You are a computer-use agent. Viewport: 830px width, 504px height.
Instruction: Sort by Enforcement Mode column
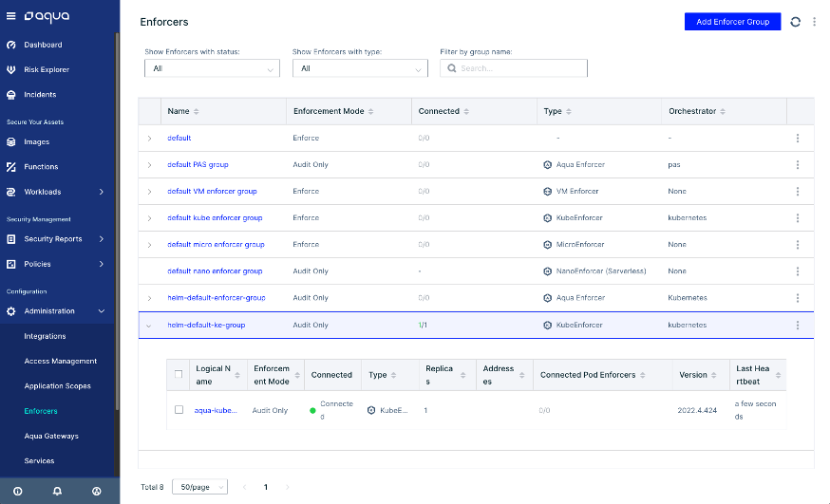pyautogui.click(x=370, y=112)
